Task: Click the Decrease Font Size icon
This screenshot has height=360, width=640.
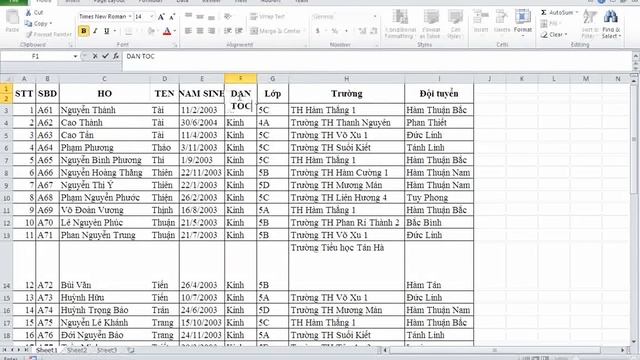Action: click(x=172, y=17)
